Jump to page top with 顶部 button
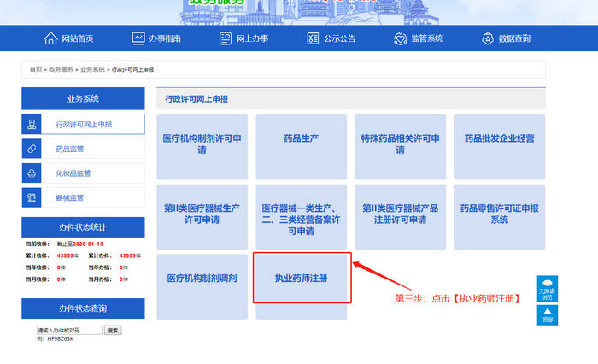Image resolution: width=598 pixels, height=364 pixels. coord(548,315)
